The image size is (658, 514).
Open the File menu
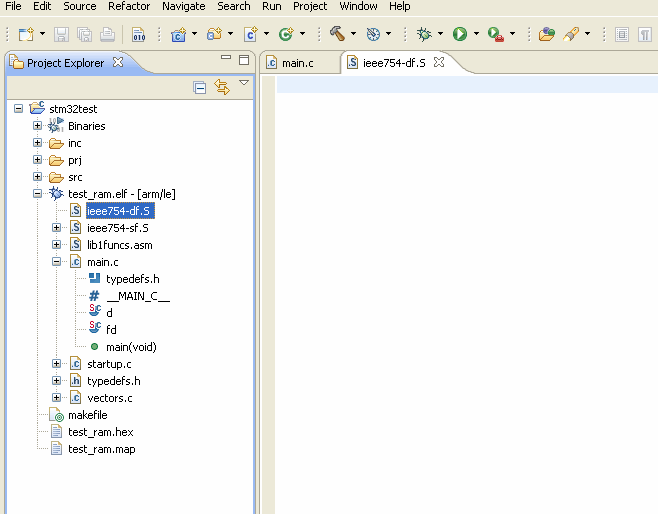(x=13, y=6)
